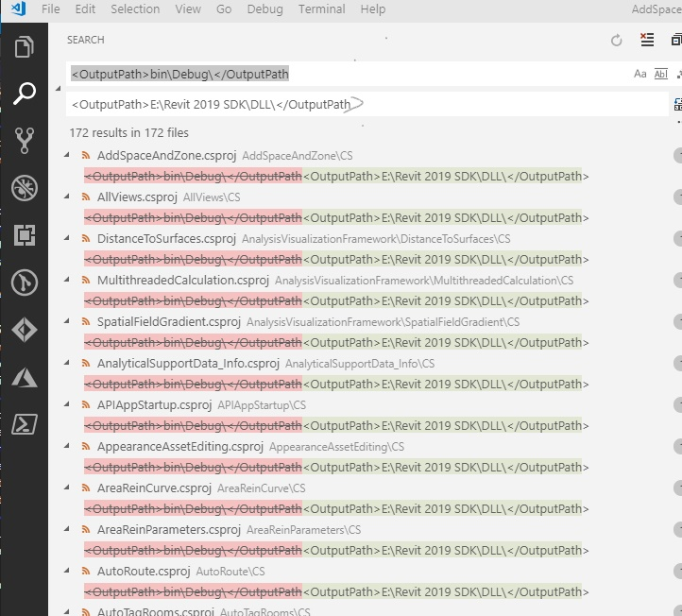Viewport: 682px width, 616px height.
Task: Toggle Match Whole Word option
Action: [660, 74]
